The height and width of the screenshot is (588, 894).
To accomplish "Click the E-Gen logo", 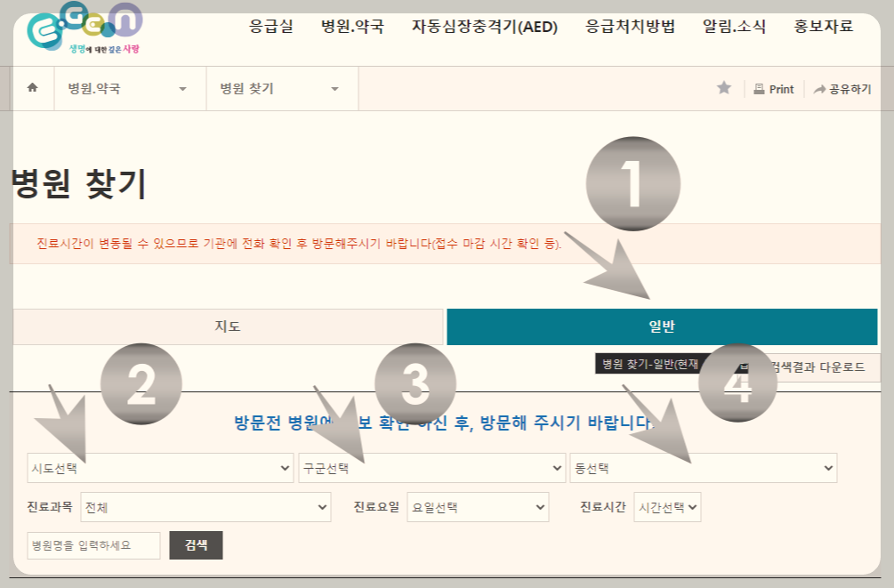I will [x=85, y=28].
